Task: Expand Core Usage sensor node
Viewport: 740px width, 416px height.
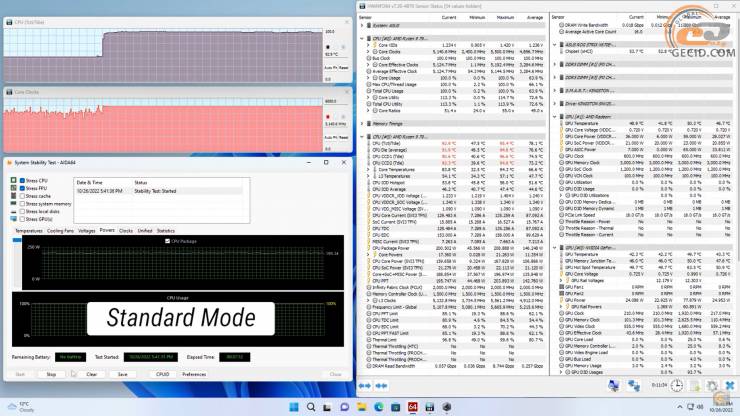Action: (x=368, y=78)
